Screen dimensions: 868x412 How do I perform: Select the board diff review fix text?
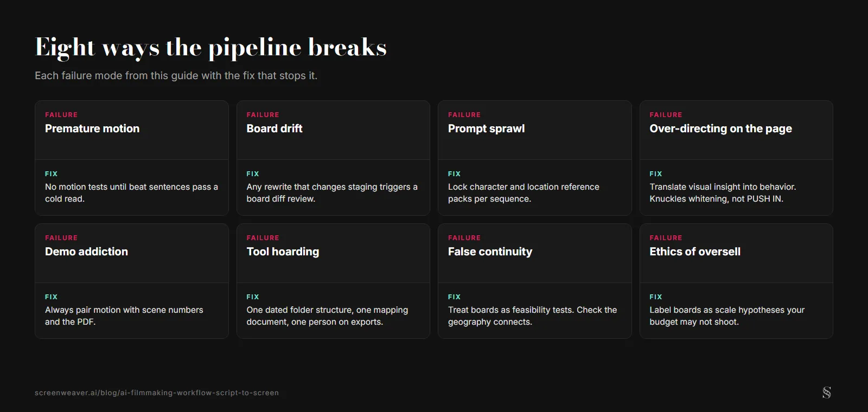pyautogui.click(x=332, y=192)
